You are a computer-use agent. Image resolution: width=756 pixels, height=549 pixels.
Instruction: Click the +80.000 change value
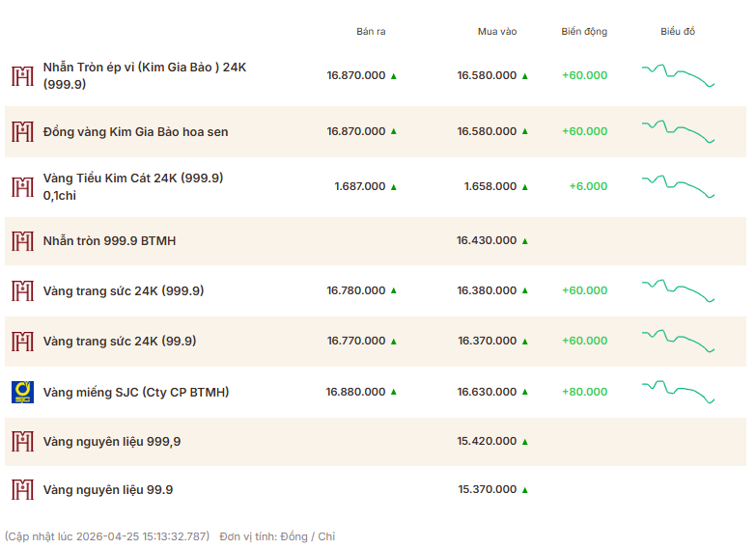[584, 393]
